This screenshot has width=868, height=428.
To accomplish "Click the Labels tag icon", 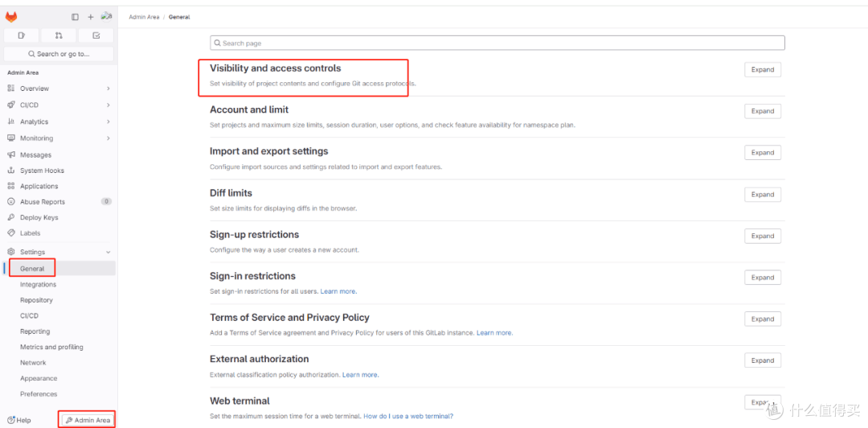I will (11, 233).
